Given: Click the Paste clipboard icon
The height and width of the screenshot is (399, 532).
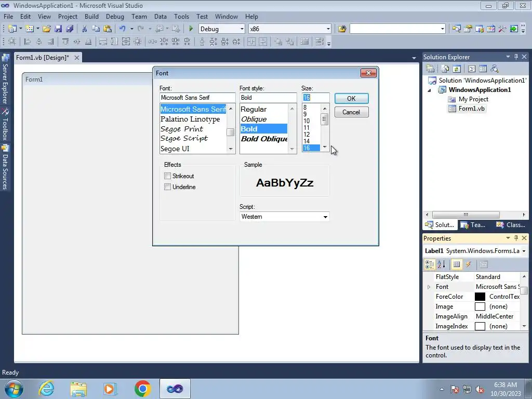Looking at the screenshot, I should click(108, 29).
